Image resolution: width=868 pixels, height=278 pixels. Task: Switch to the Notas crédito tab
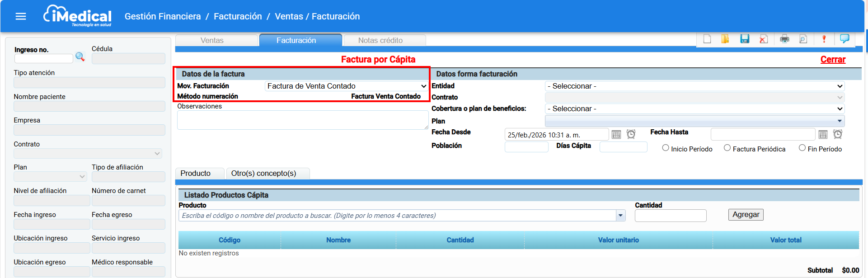coord(380,40)
